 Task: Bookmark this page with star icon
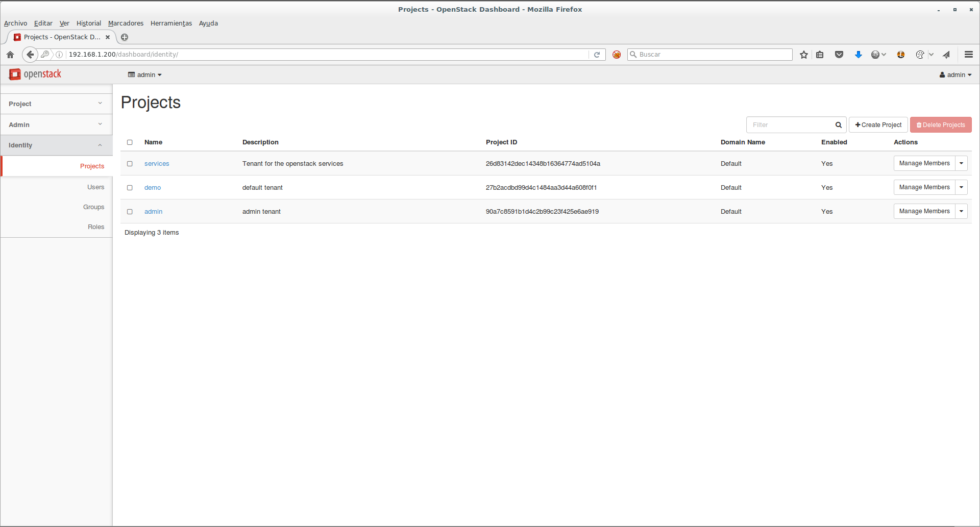pyautogui.click(x=804, y=55)
